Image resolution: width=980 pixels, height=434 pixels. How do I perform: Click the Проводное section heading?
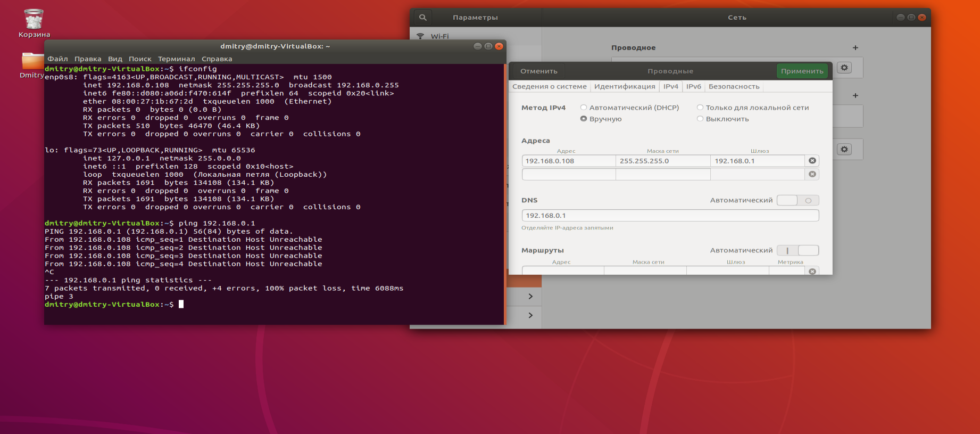tap(633, 48)
